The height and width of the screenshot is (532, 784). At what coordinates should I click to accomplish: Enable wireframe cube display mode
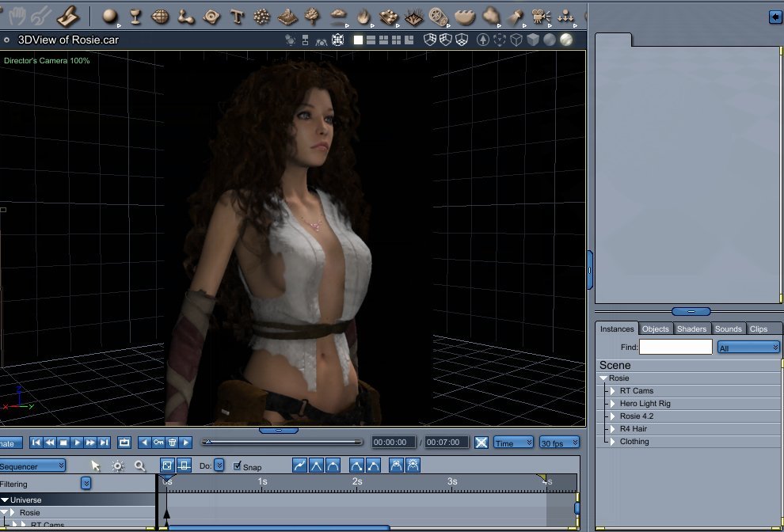pyautogui.click(x=516, y=40)
